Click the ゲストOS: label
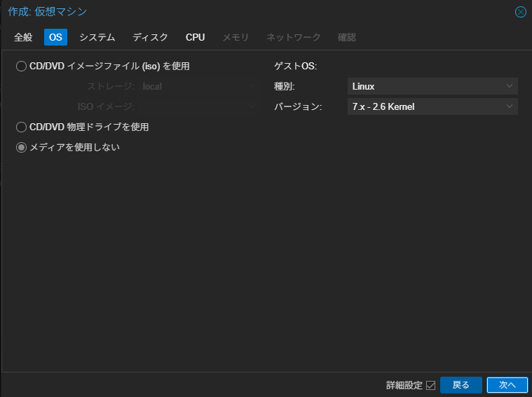The image size is (532, 397). click(x=296, y=66)
